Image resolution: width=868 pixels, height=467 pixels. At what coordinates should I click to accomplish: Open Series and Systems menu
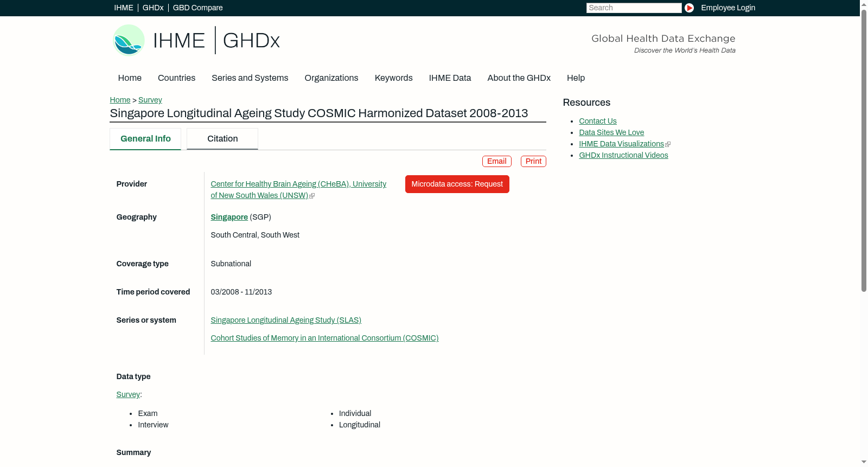click(x=250, y=78)
